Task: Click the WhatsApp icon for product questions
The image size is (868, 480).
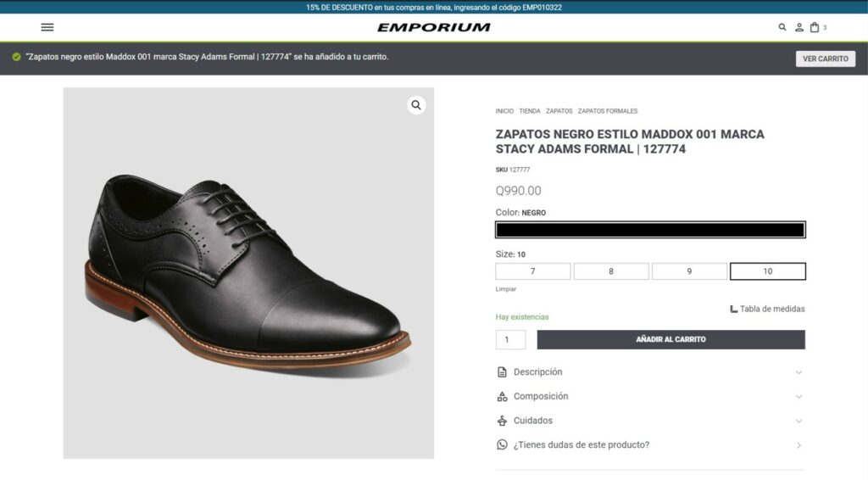Action: (502, 444)
